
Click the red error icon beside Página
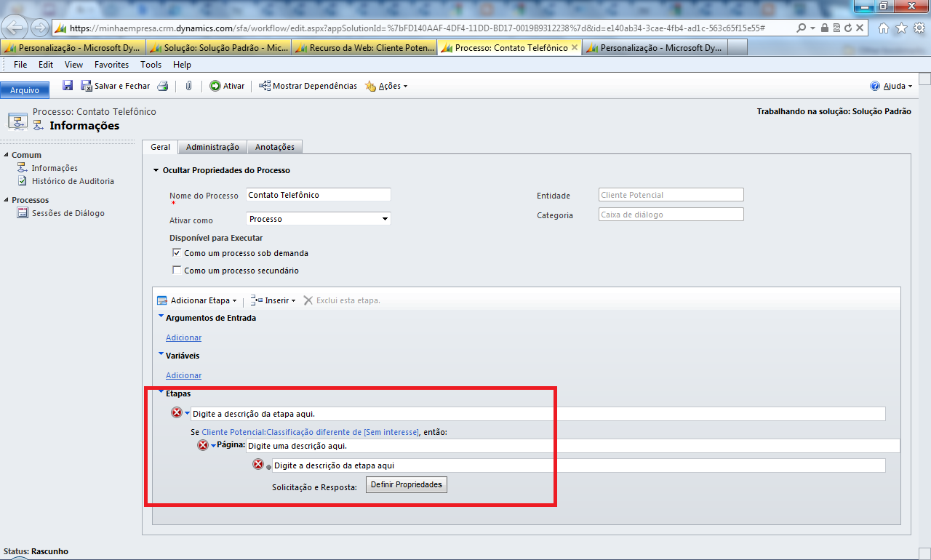pyautogui.click(x=203, y=445)
